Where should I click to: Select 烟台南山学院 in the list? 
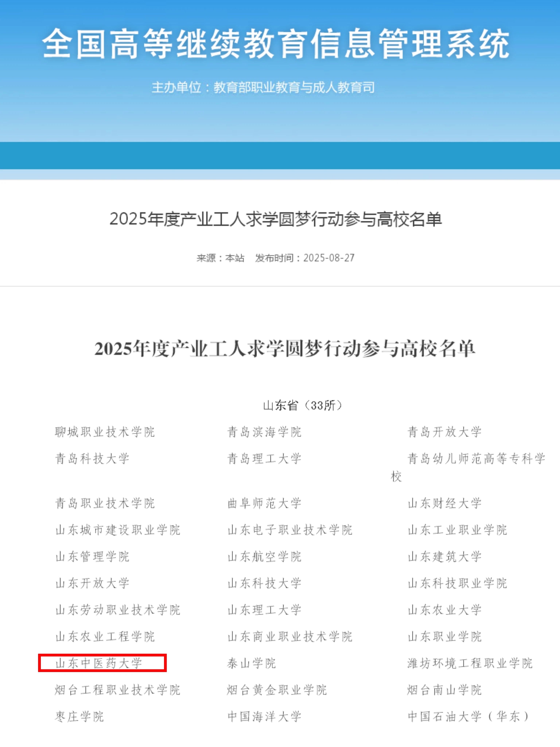[x=445, y=690]
